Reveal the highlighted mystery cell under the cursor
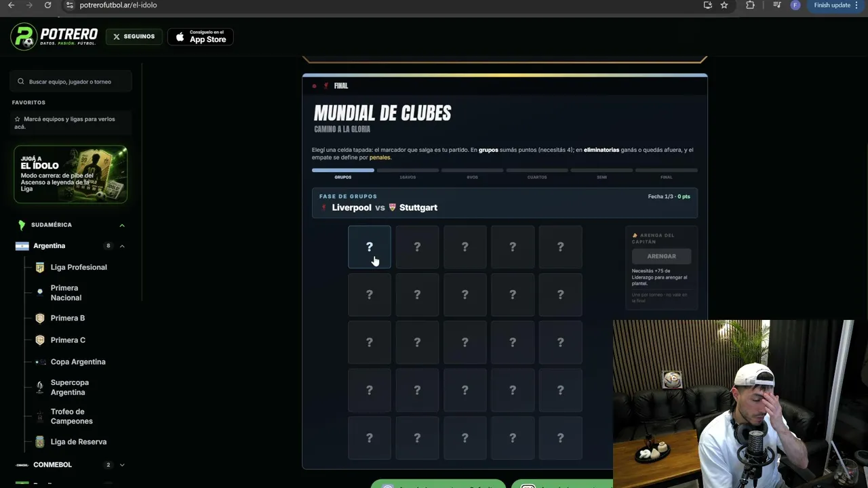Screen dimensions: 868x488 click(x=370, y=247)
